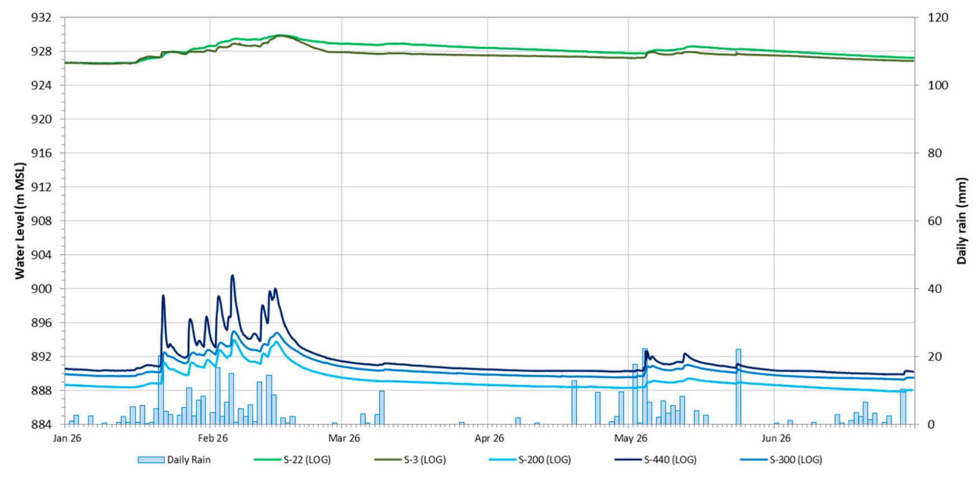Click the Water Level (m MSL) axis title
Screen dimensions: 980x479
click(x=20, y=221)
